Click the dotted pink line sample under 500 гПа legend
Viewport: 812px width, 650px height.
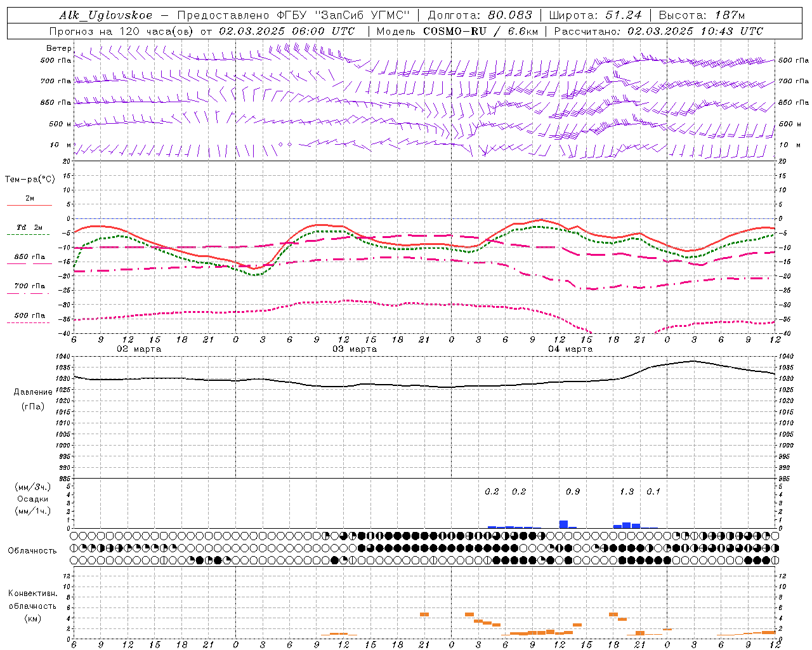click(28, 322)
